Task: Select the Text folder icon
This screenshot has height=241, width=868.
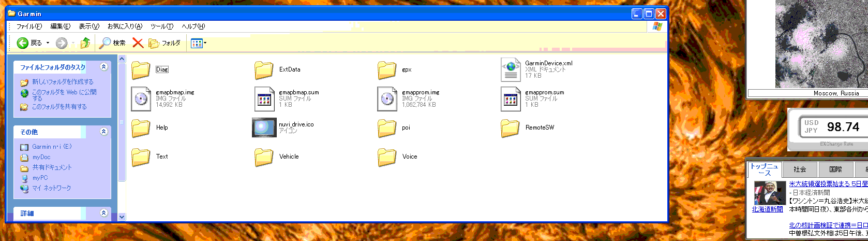Action: pos(140,157)
